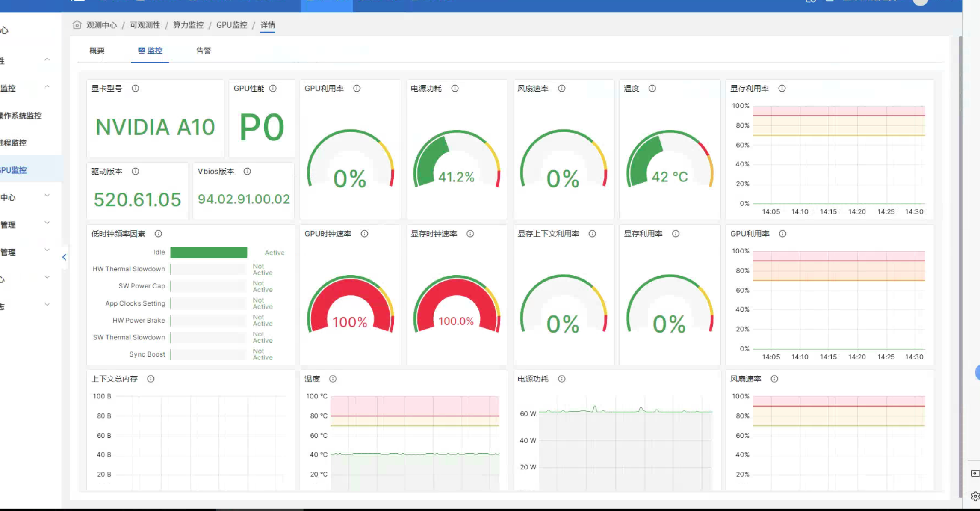This screenshot has width=980, height=511.
Task: Click info icon beside 低时钟频率因素
Action: coord(158,234)
